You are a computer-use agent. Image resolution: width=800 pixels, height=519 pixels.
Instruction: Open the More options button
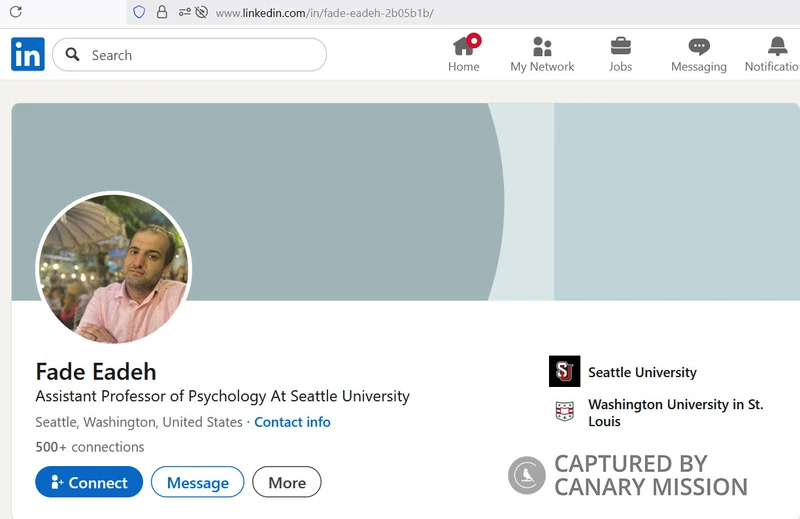coord(287,482)
